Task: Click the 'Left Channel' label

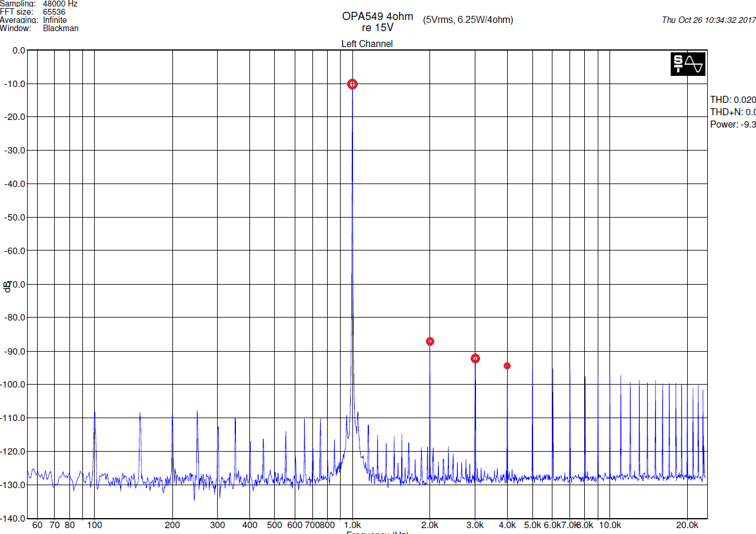Action: (367, 44)
